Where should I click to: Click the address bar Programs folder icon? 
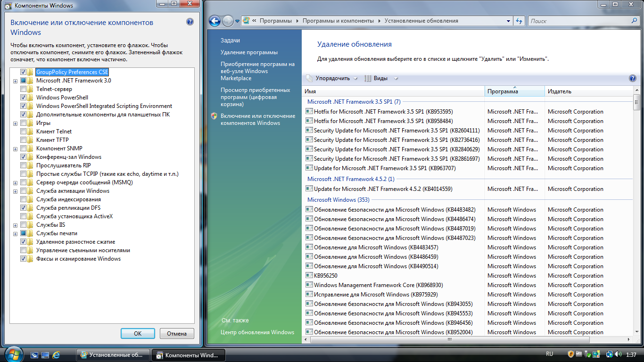246,21
